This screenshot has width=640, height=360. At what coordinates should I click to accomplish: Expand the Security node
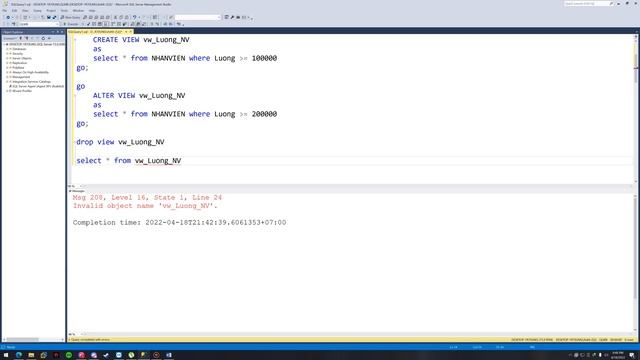coord(7,53)
